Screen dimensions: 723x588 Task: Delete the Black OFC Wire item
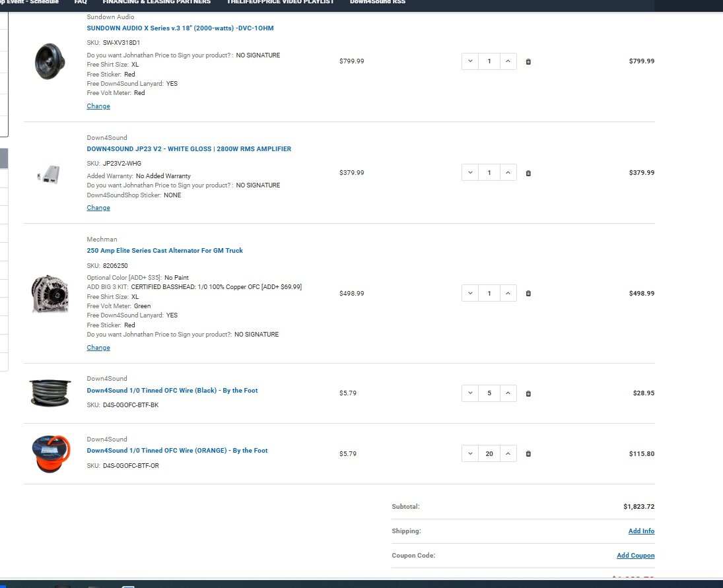[x=528, y=393]
